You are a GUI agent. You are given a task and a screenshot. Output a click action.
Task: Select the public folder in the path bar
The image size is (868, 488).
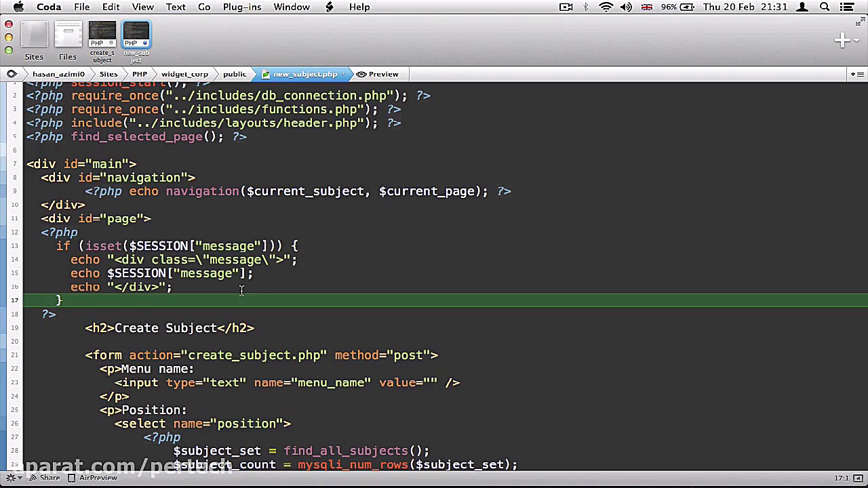coord(235,74)
